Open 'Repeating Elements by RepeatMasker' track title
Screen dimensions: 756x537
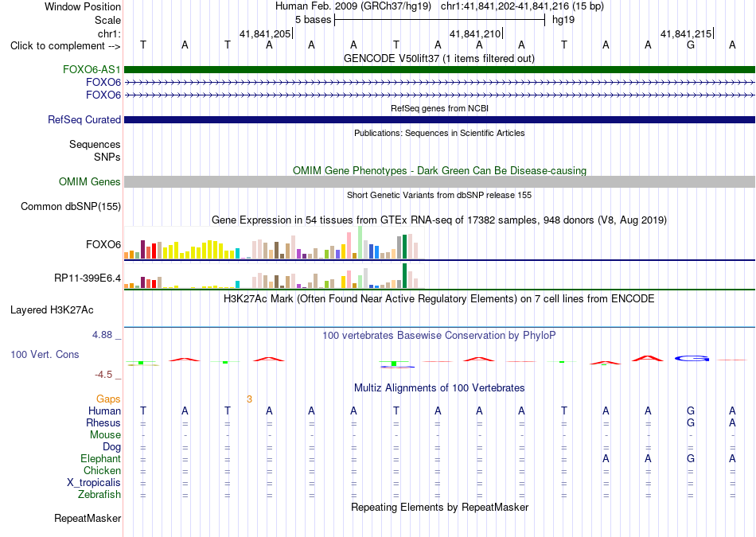point(439,508)
